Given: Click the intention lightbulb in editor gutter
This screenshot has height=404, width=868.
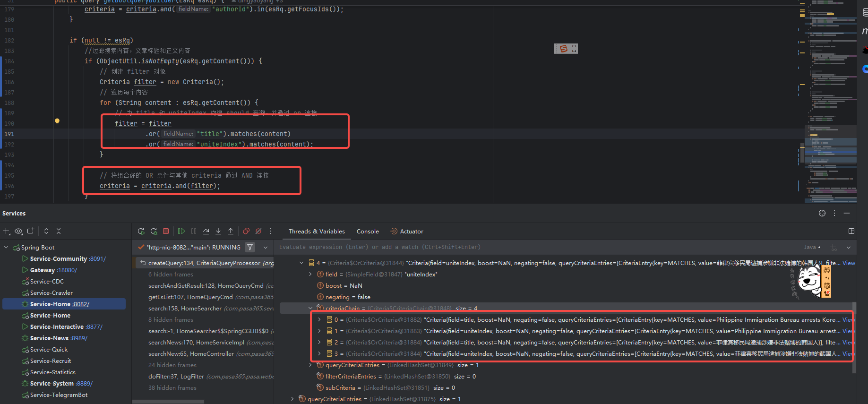Looking at the screenshot, I should tap(57, 122).
